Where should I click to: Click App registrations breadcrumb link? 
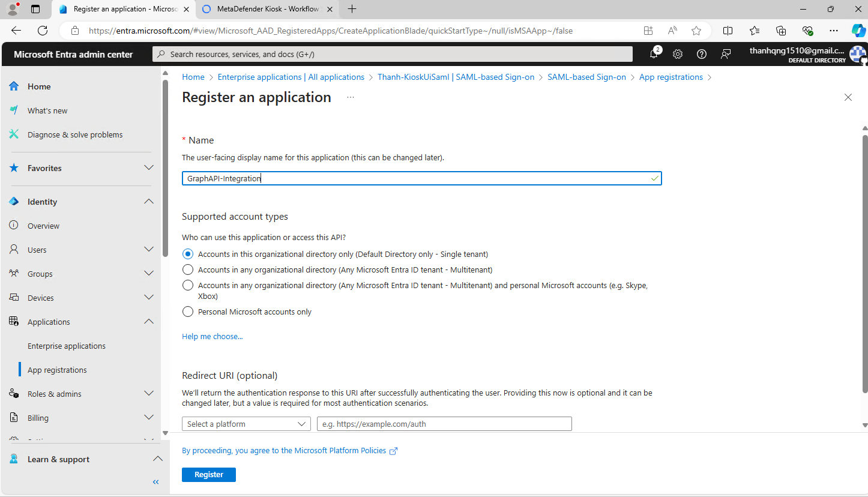click(671, 77)
